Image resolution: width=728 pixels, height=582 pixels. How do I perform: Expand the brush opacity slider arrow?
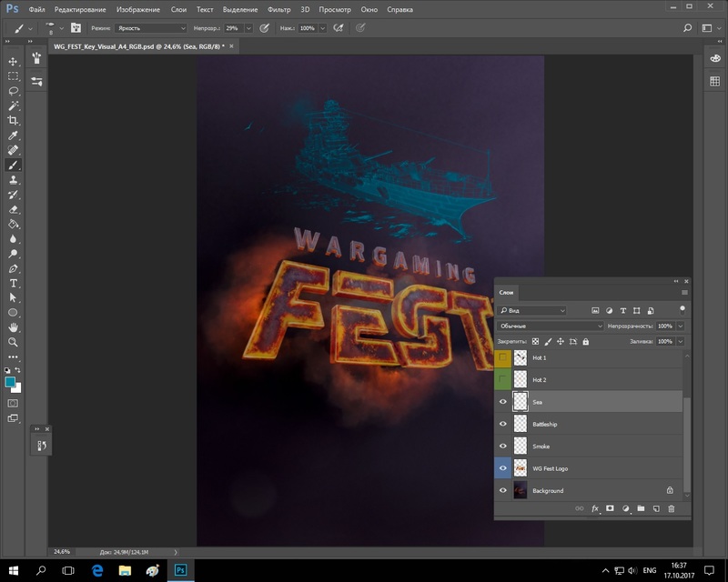coord(248,28)
